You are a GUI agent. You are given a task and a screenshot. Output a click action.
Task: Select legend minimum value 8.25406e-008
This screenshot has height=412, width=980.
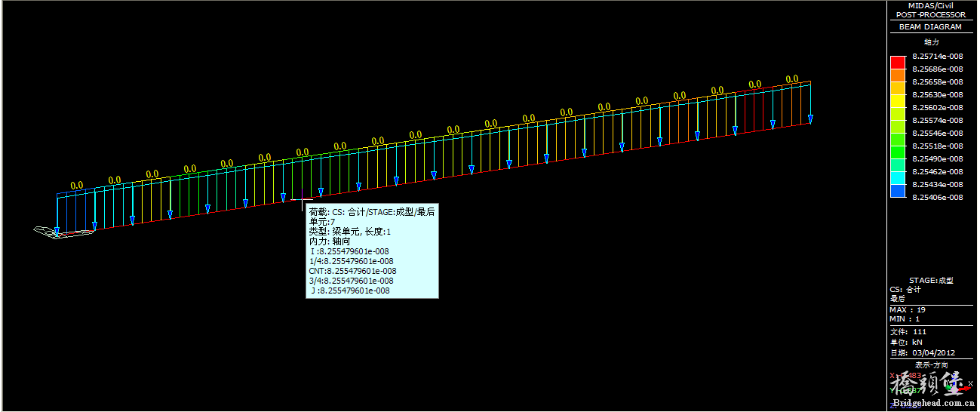click(x=938, y=197)
